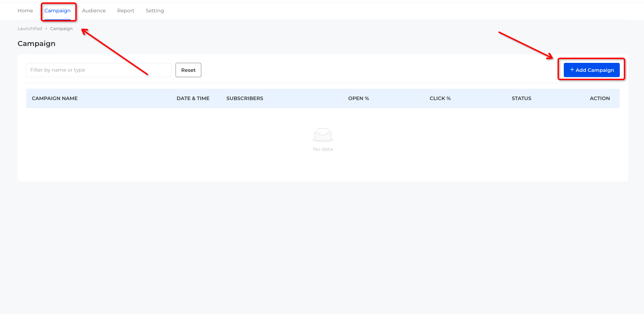
Task: Click the Add Campaign button
Action: tap(592, 70)
